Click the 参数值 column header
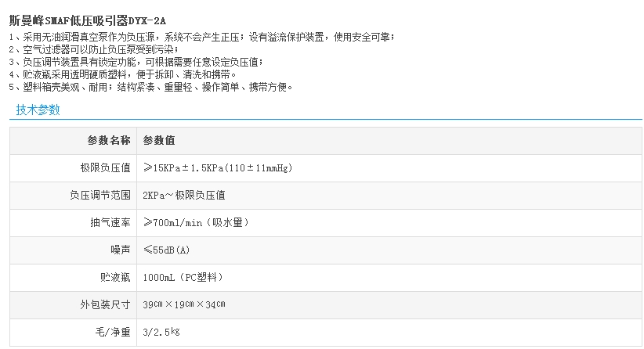The height and width of the screenshot is (349, 644). [159, 141]
